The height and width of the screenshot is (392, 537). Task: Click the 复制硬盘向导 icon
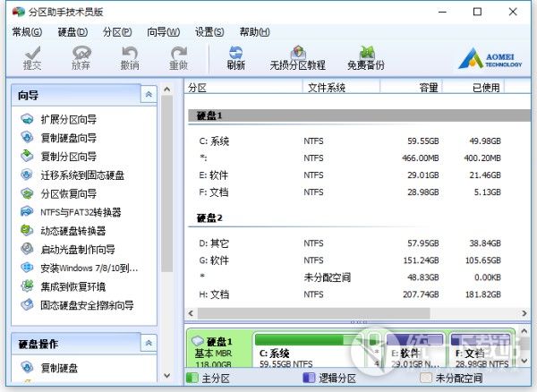tap(27, 138)
